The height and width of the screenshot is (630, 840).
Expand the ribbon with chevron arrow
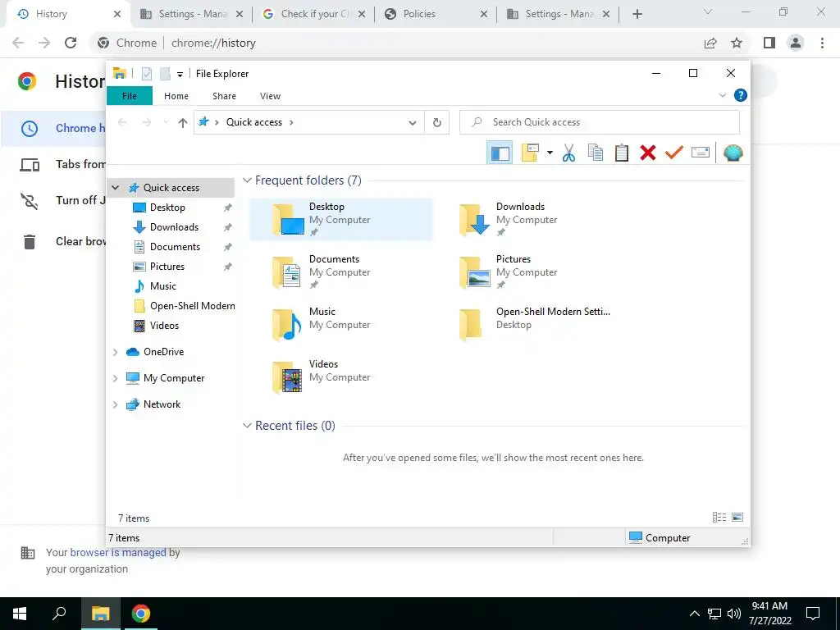coord(722,95)
